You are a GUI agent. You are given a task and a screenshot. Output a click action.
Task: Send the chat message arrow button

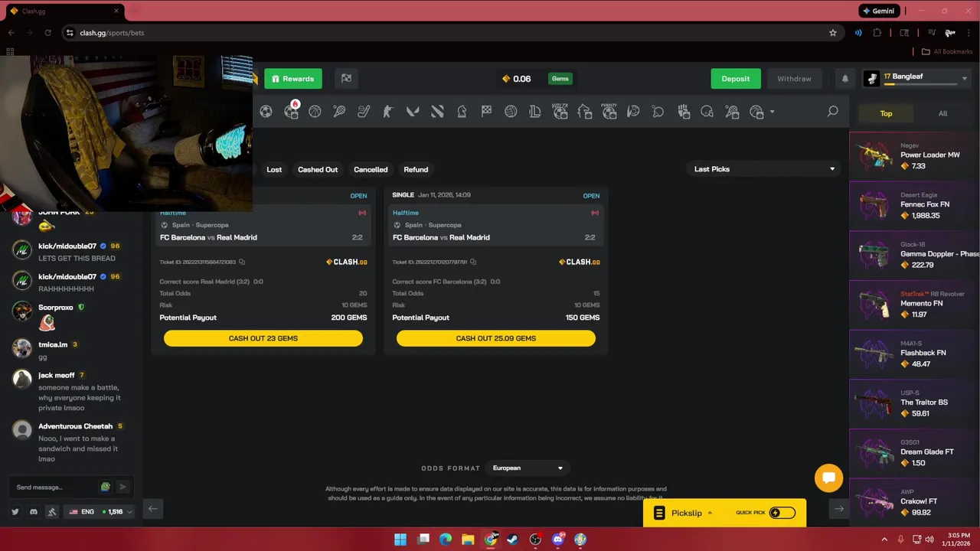point(122,487)
